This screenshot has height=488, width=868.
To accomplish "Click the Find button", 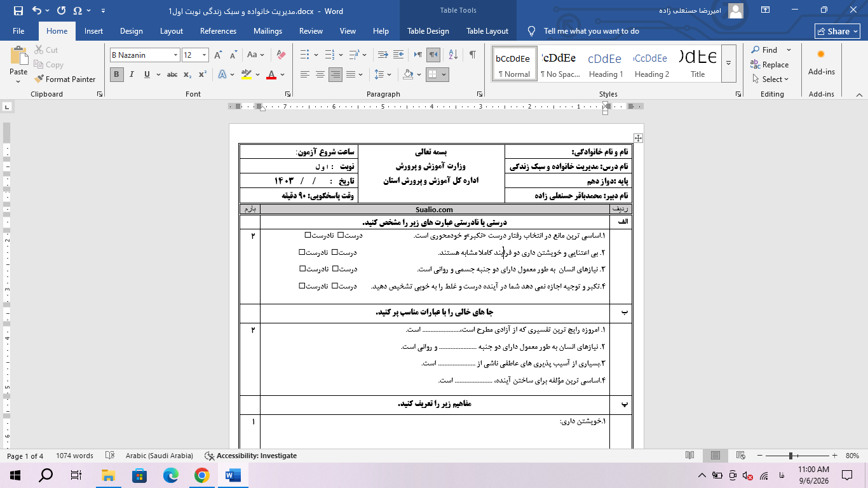I will (x=764, y=50).
